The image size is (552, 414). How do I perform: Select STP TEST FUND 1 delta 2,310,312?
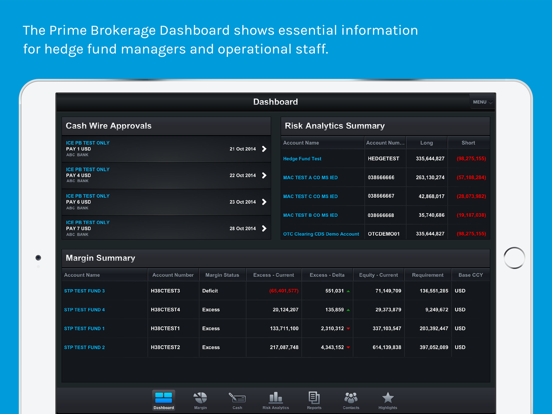click(332, 328)
